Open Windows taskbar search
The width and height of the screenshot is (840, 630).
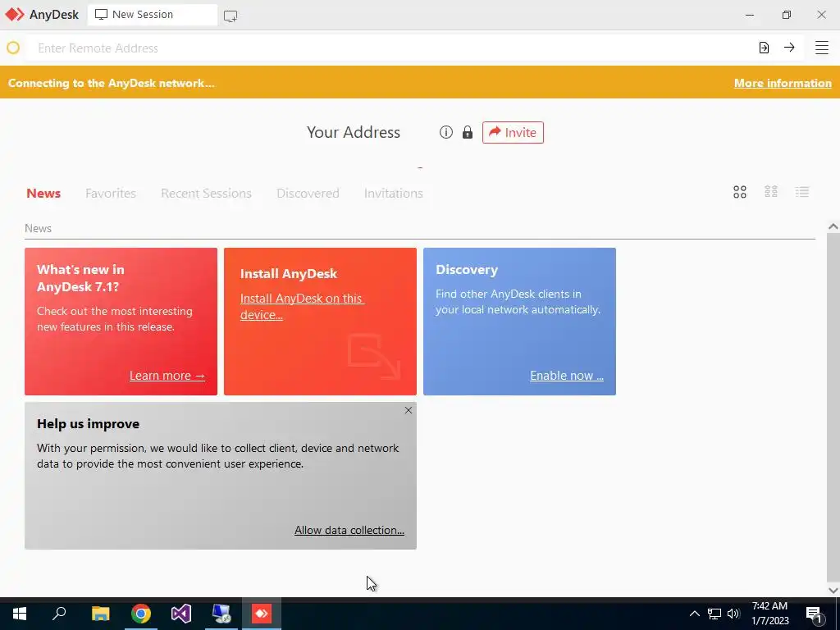tap(59, 613)
